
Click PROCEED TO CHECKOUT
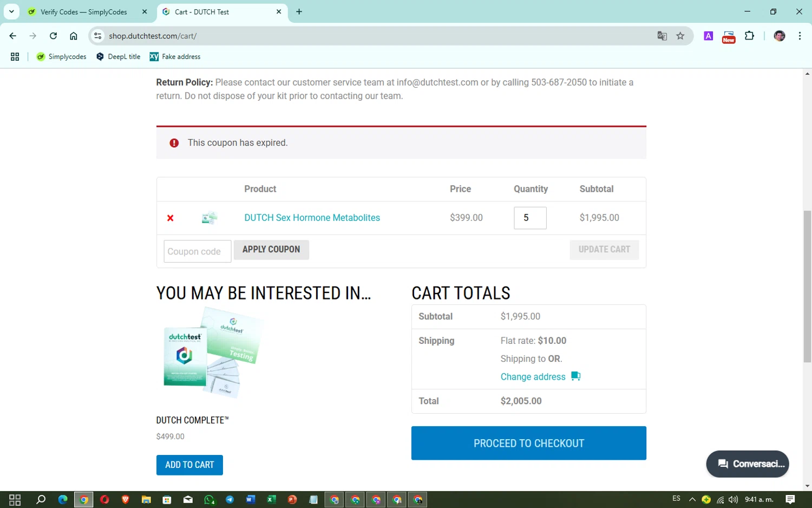pos(528,443)
